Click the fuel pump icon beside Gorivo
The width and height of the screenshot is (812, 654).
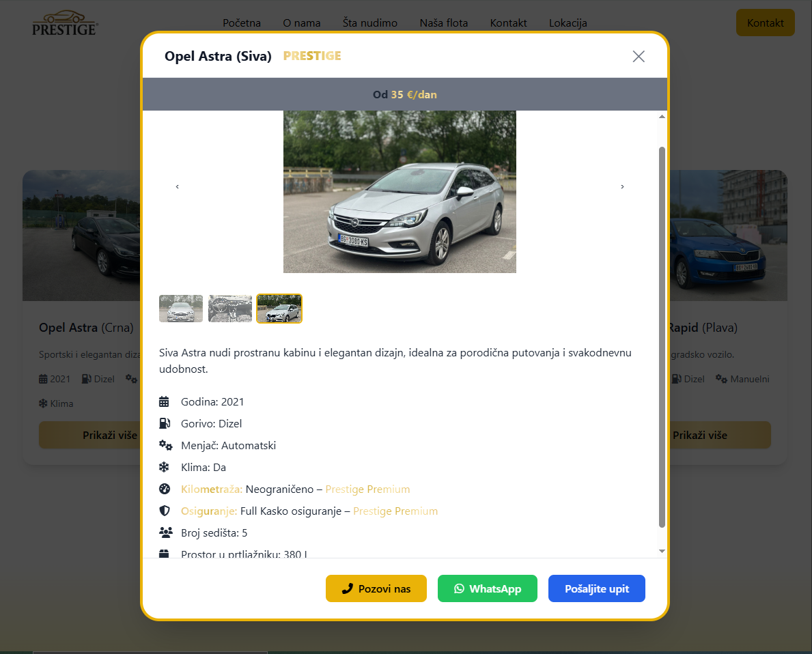[164, 423]
